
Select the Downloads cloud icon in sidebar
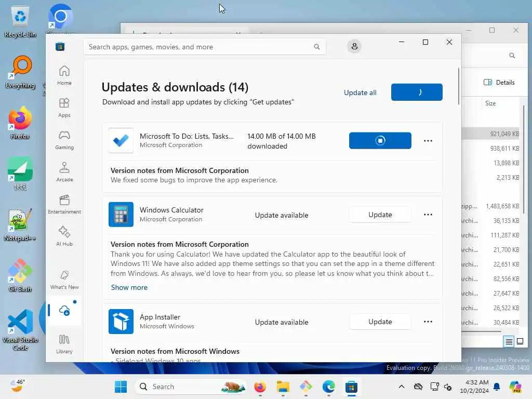[x=64, y=310]
